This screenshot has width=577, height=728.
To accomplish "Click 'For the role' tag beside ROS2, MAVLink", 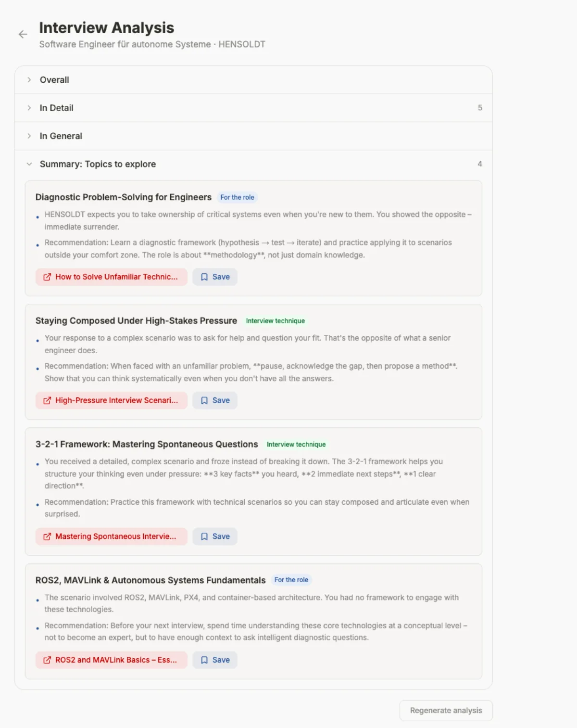I will tap(291, 580).
